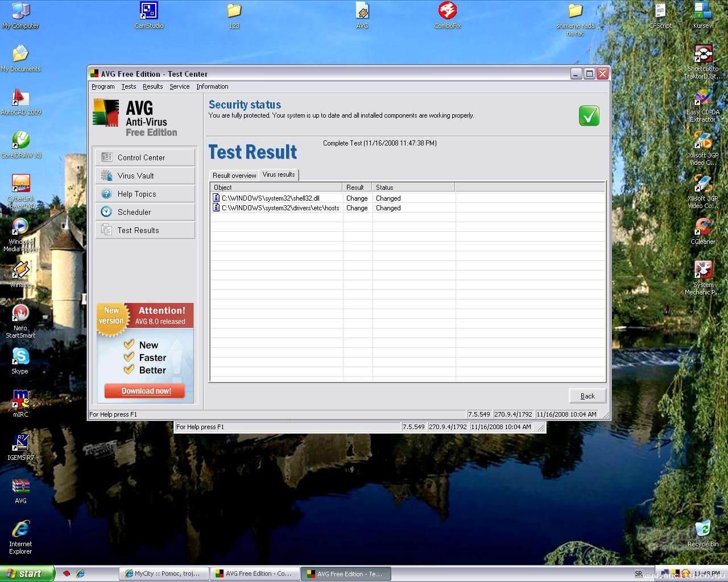Show Test Results in sidebar
728x582 pixels.
[x=145, y=230]
